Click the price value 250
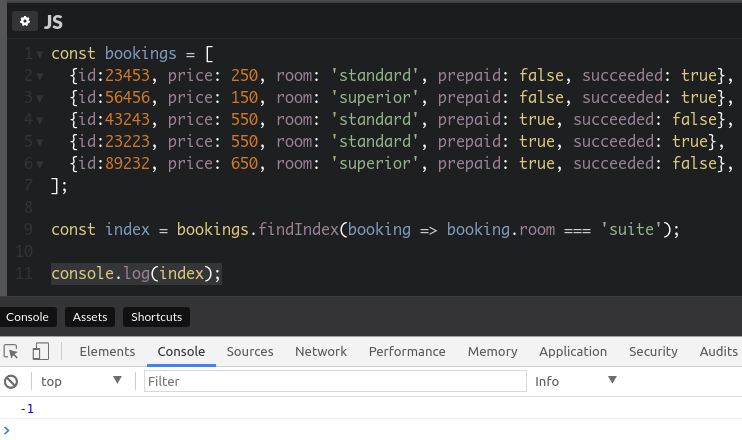Image resolution: width=742 pixels, height=440 pixels. (x=245, y=75)
